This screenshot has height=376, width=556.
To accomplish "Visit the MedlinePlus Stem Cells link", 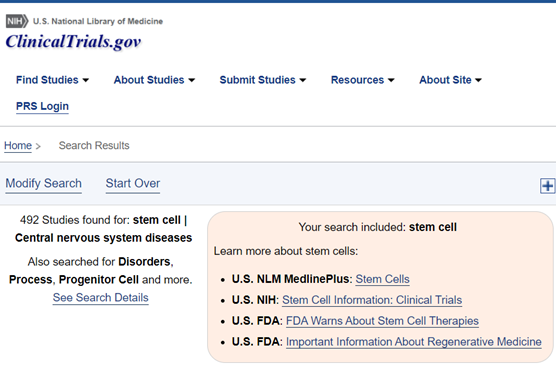I will coord(383,280).
